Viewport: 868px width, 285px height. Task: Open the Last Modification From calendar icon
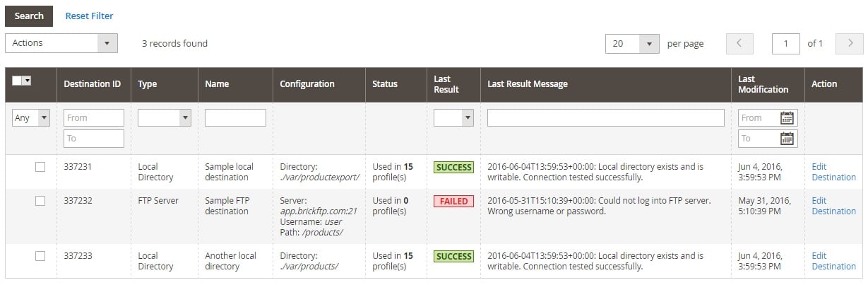click(787, 118)
